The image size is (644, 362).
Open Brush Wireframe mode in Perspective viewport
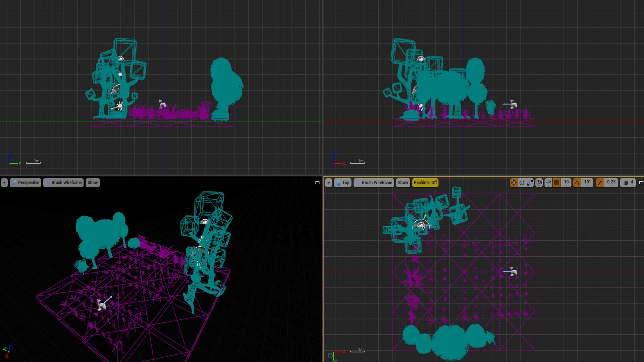point(63,183)
